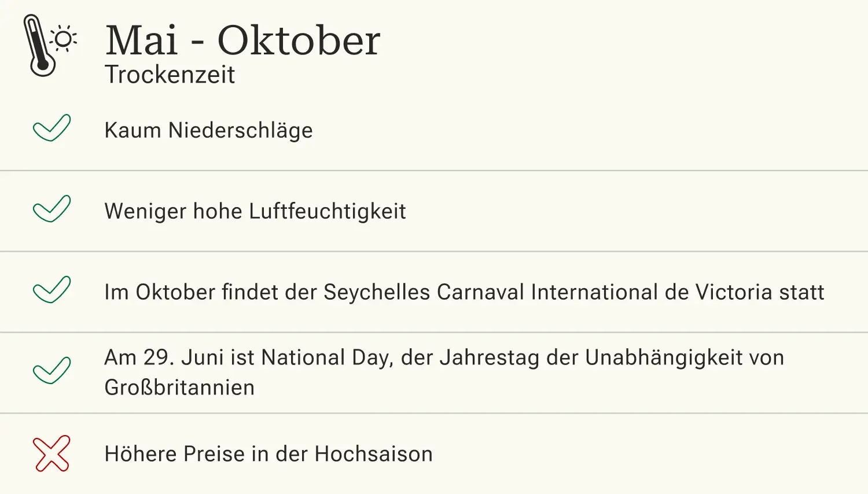Click the words de Victoria statt
868x494 pixels.
click(744, 292)
